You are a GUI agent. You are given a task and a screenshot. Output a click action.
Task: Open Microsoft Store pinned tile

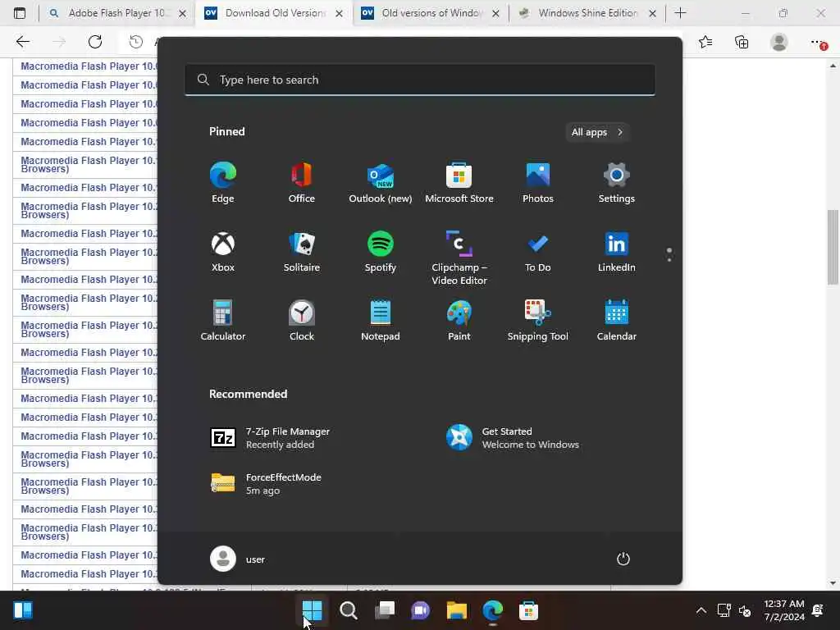(x=459, y=183)
